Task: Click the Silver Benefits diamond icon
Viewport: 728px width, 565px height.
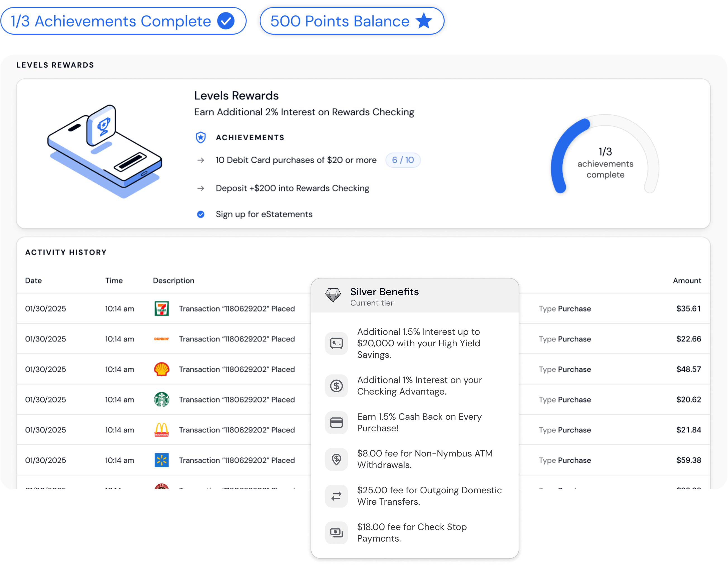Action: (x=333, y=295)
